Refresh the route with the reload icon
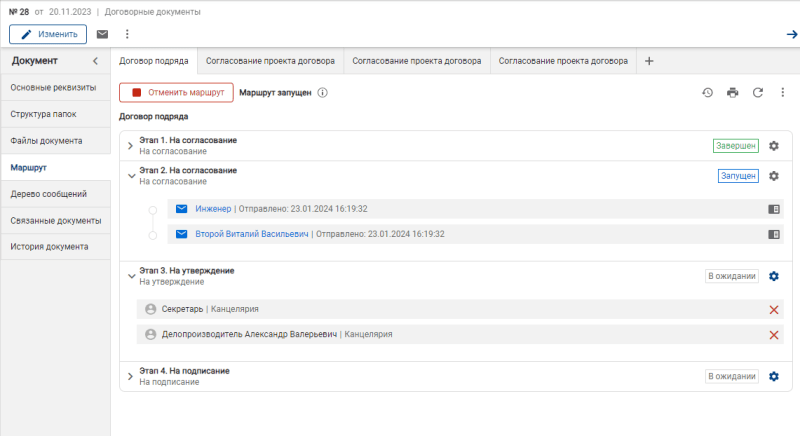Screen dimensions: 800x436 pos(758,93)
